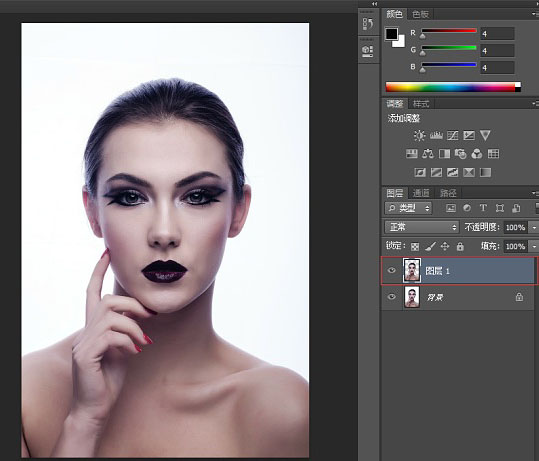Filter layers by shape layers
The width and height of the screenshot is (539, 461).
(499, 208)
